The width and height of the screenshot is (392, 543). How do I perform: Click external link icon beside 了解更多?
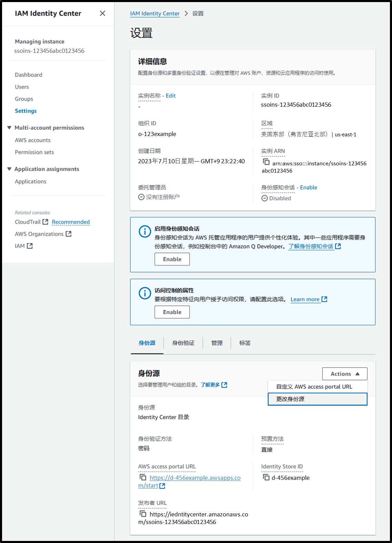coord(224,385)
